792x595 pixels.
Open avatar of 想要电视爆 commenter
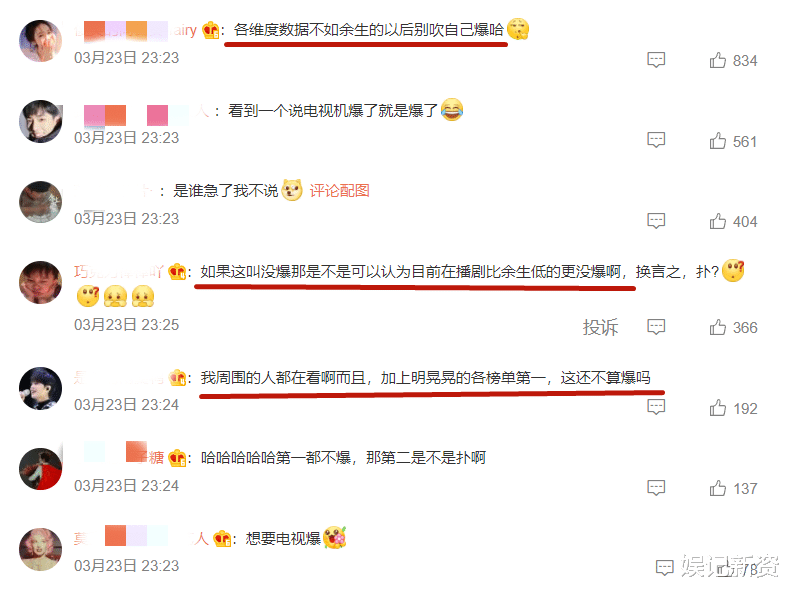click(x=40, y=550)
